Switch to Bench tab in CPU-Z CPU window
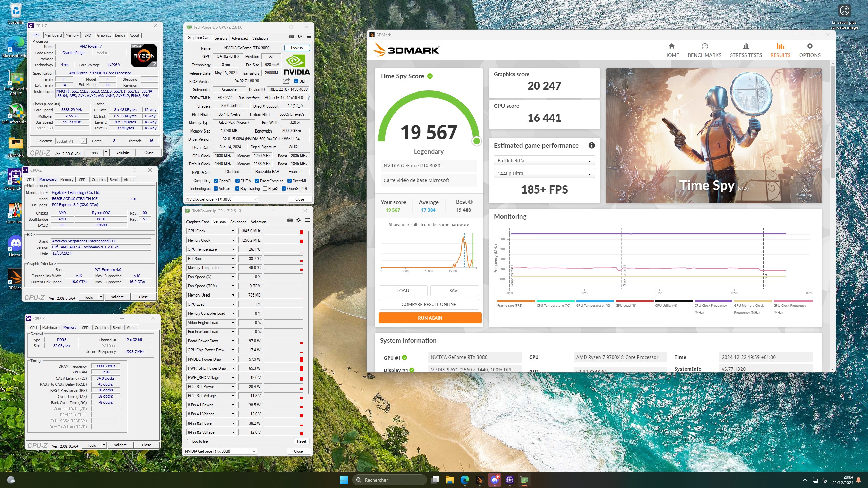 (120, 35)
